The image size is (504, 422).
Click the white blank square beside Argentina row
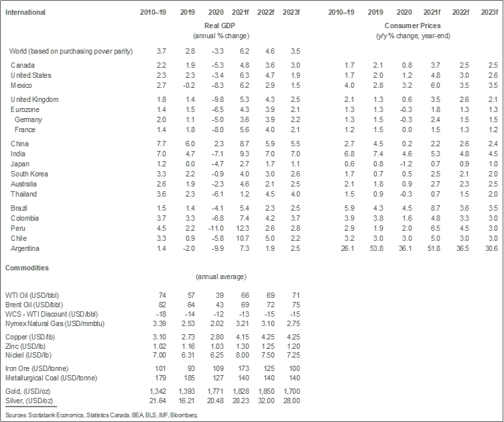314,247
